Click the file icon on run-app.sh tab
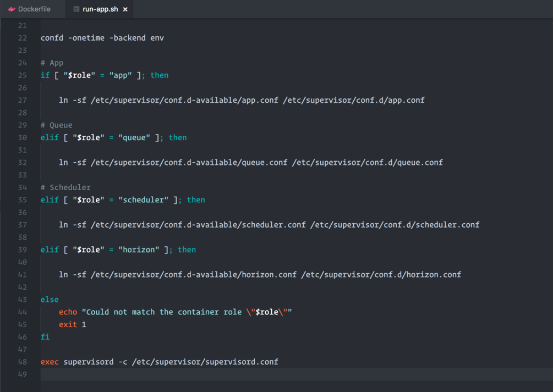Image resolution: width=553 pixels, height=392 pixels. [x=76, y=9]
